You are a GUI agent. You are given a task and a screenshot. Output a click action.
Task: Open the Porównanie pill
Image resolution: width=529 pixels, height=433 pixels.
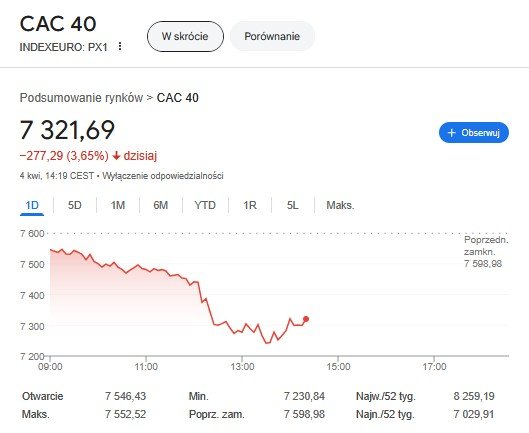[272, 36]
